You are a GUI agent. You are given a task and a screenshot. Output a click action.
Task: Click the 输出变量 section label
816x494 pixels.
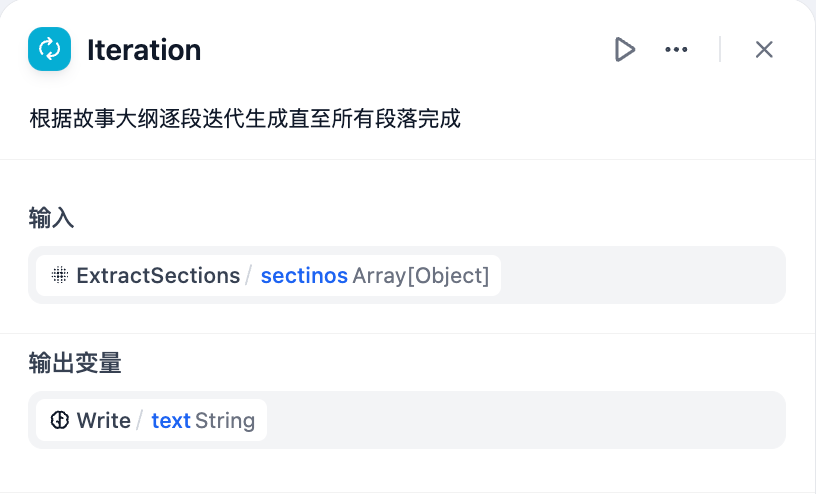pyautogui.click(x=75, y=364)
